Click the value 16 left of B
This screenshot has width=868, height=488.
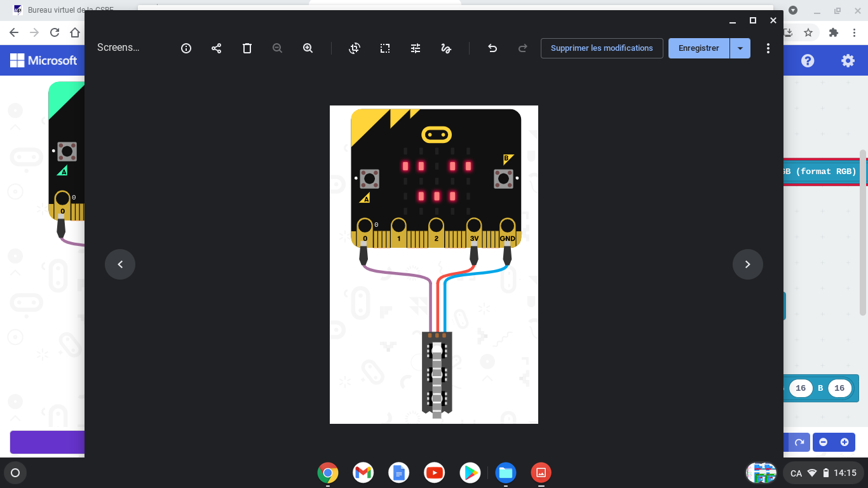(x=801, y=388)
